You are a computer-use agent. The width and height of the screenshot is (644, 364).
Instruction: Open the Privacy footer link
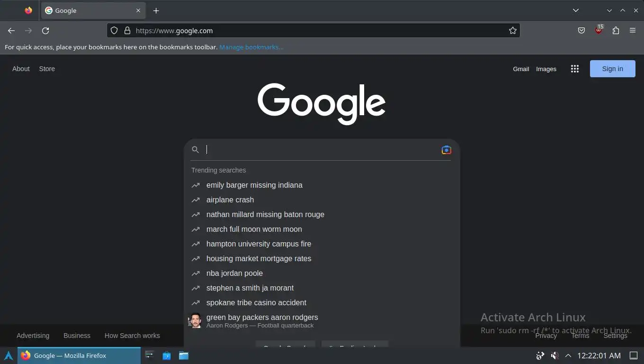(546, 336)
